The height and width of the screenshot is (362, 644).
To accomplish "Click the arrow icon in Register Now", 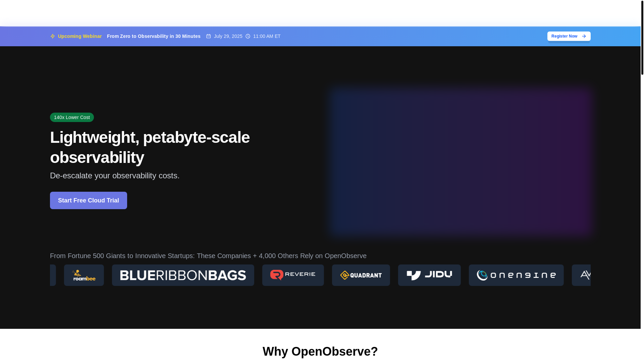I will [584, 36].
